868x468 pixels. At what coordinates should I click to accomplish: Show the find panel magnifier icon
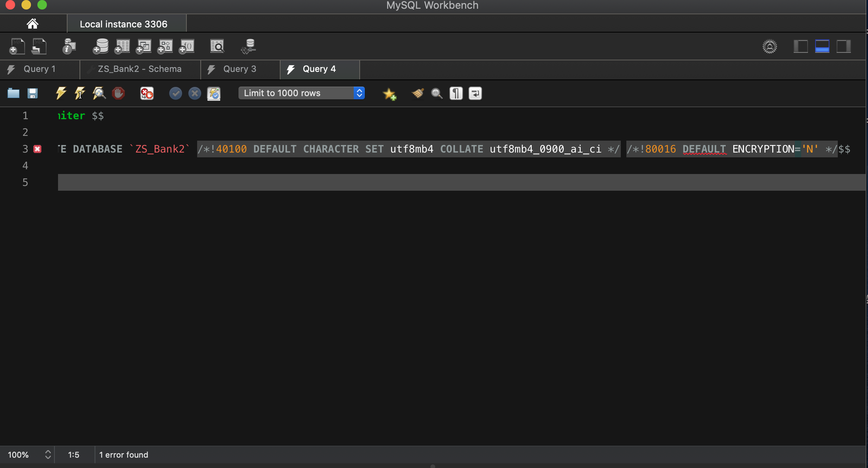point(437,93)
